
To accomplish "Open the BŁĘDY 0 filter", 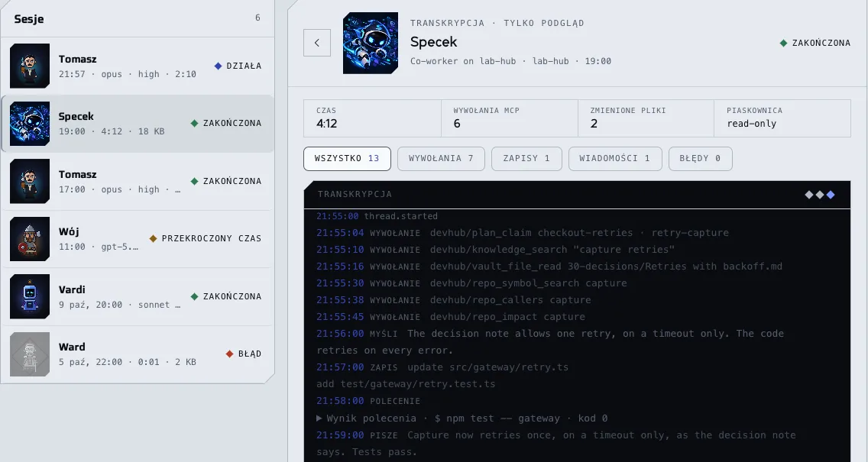I will (700, 159).
